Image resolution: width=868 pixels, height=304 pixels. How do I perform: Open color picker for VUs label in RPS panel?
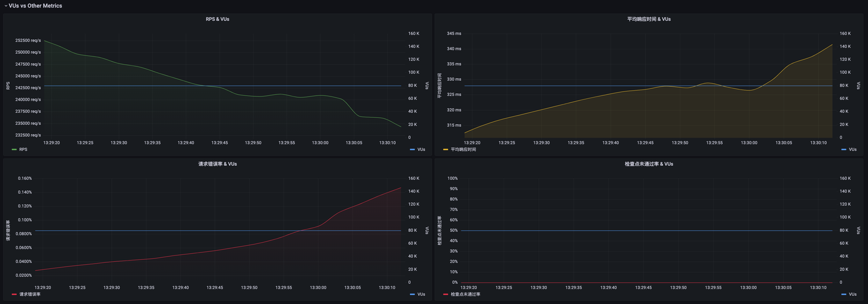pyautogui.click(x=412, y=149)
